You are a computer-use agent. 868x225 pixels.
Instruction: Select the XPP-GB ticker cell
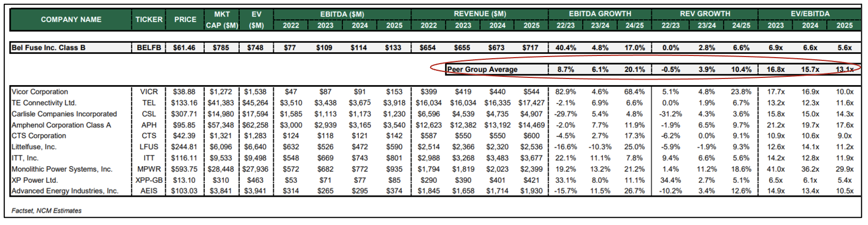[149, 180]
